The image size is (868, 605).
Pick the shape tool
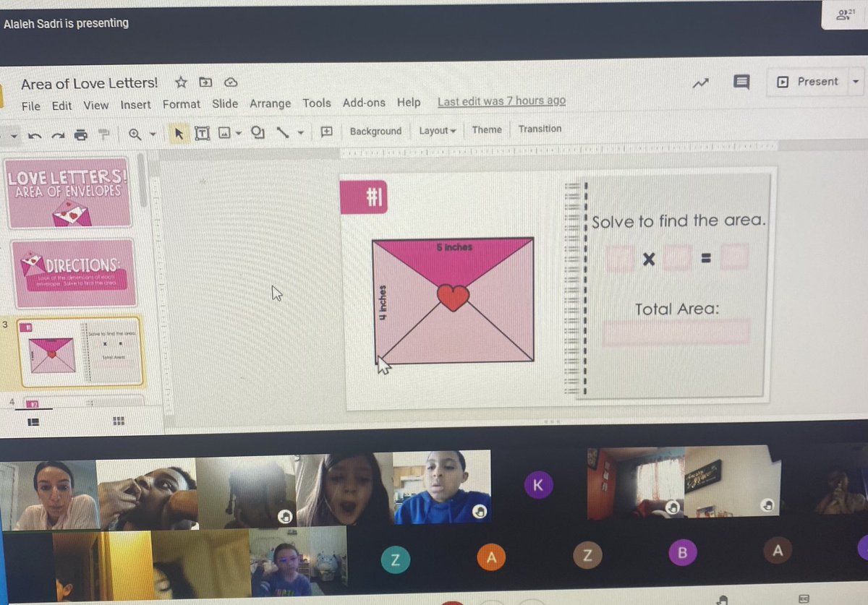point(258,132)
